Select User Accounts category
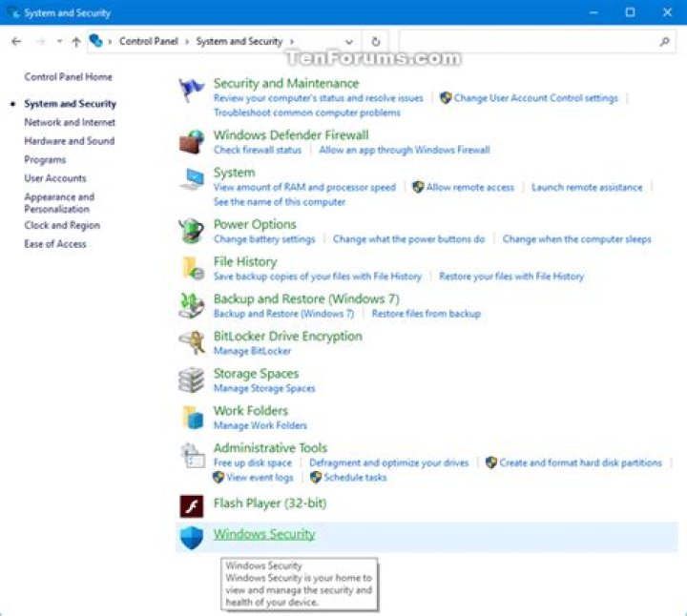 tap(55, 178)
